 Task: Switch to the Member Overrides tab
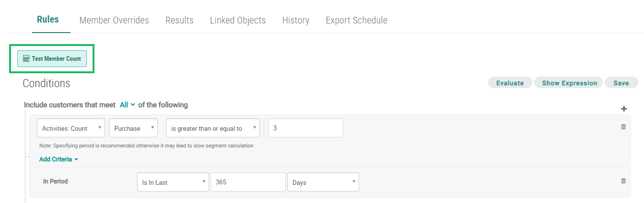pos(114,20)
